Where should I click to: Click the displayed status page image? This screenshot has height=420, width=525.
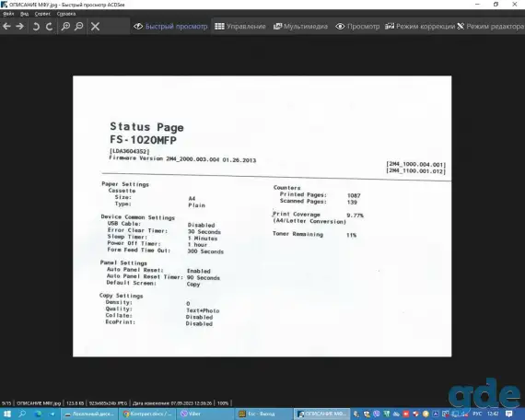click(262, 216)
